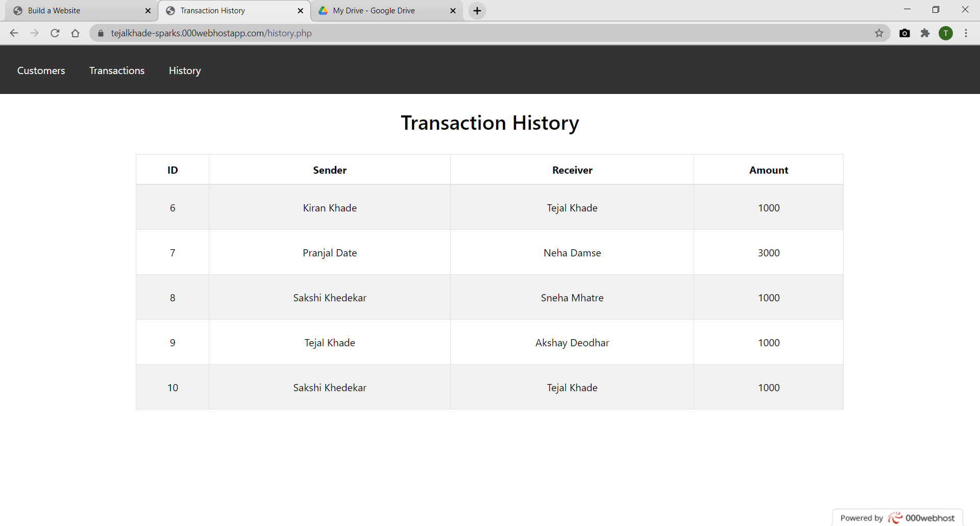This screenshot has width=980, height=526.
Task: Click the Powered by 000webhost badge
Action: click(897, 517)
